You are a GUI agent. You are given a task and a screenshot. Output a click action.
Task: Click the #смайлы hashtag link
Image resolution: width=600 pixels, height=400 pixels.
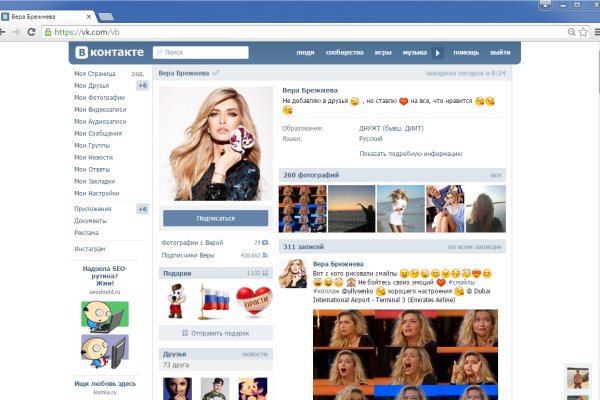pos(462,282)
